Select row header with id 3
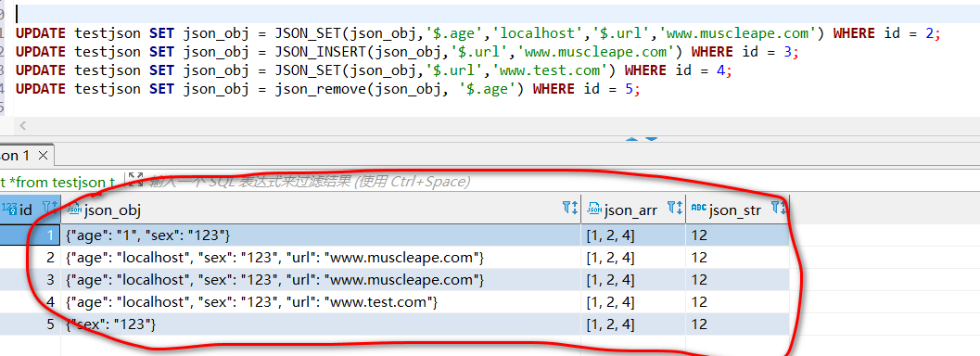Image resolution: width=980 pixels, height=356 pixels. [30, 280]
